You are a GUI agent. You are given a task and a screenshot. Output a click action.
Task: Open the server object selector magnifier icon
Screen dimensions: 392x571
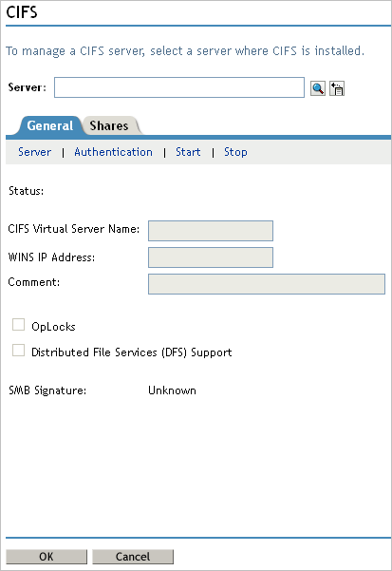point(318,88)
